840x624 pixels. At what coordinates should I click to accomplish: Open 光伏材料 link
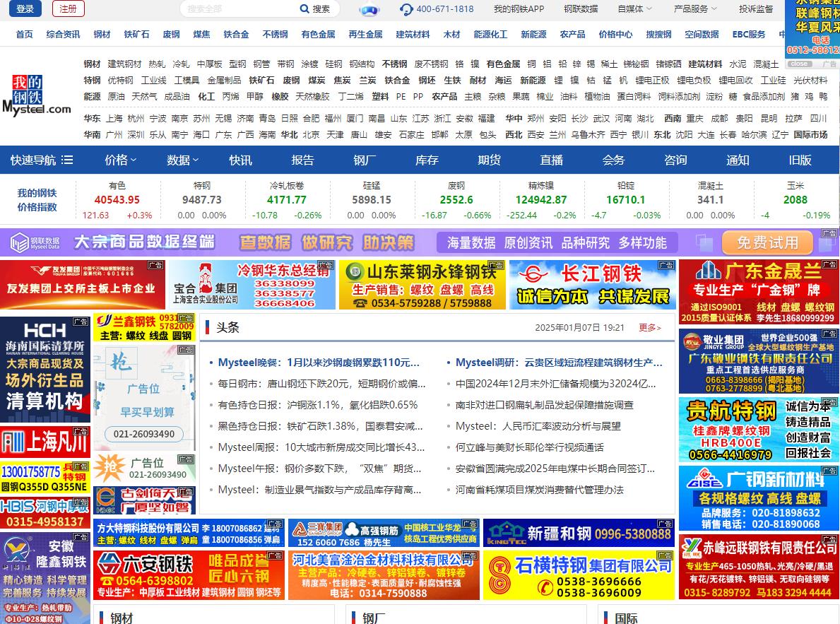click(810, 81)
